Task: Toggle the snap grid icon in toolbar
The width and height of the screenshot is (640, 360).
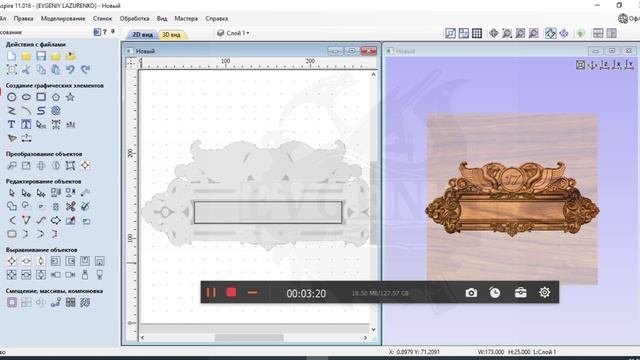Action: point(477,33)
